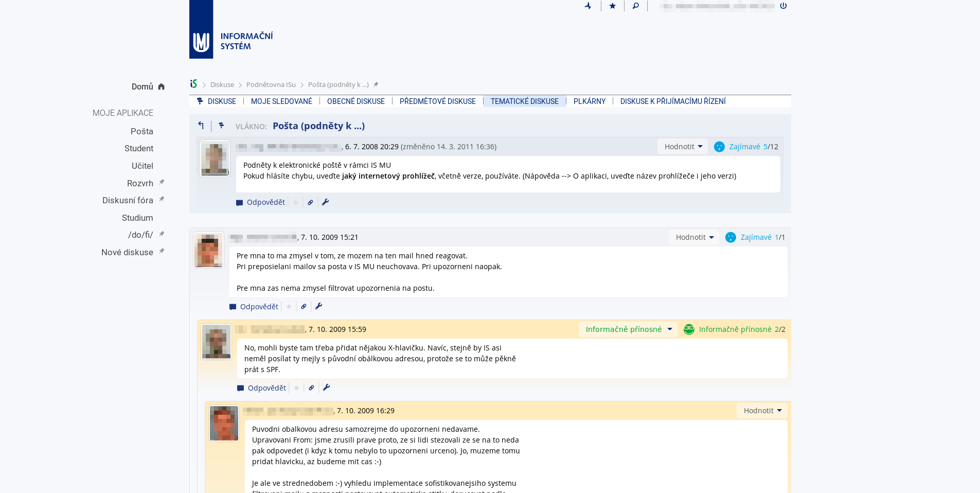Open Hodnotit dropdown on 16:29 post
980x493 pixels.
(x=762, y=411)
